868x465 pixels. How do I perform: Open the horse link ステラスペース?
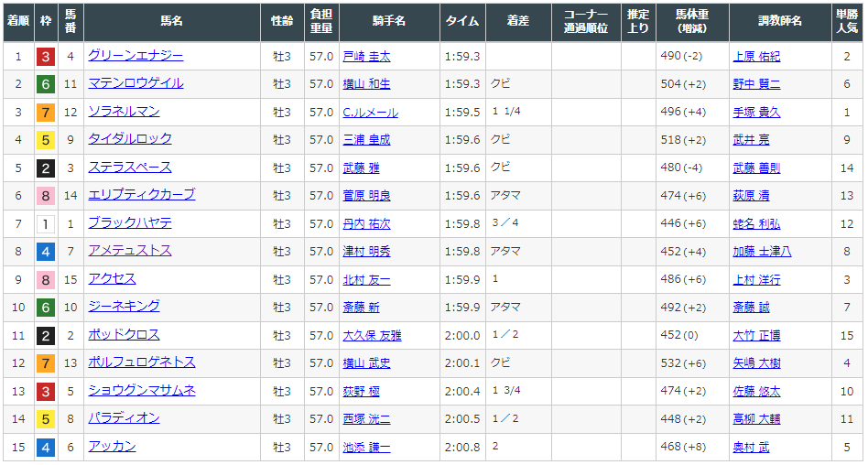click(x=129, y=168)
